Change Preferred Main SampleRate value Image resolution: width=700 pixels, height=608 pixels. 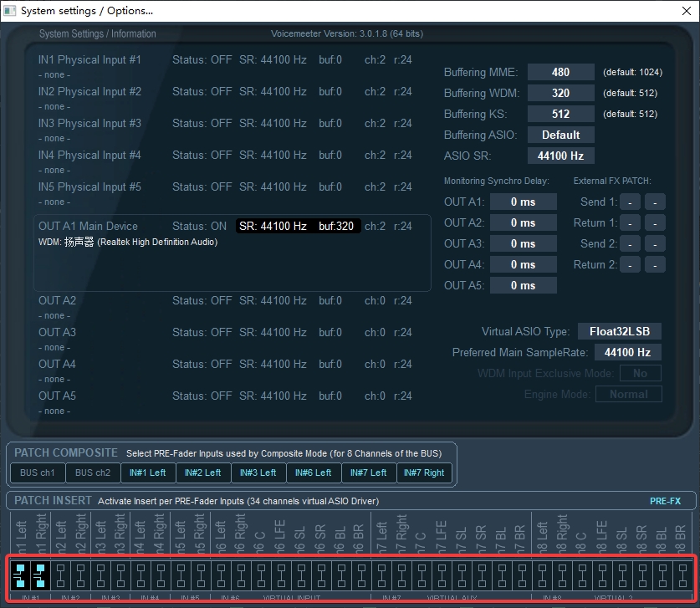coord(628,352)
